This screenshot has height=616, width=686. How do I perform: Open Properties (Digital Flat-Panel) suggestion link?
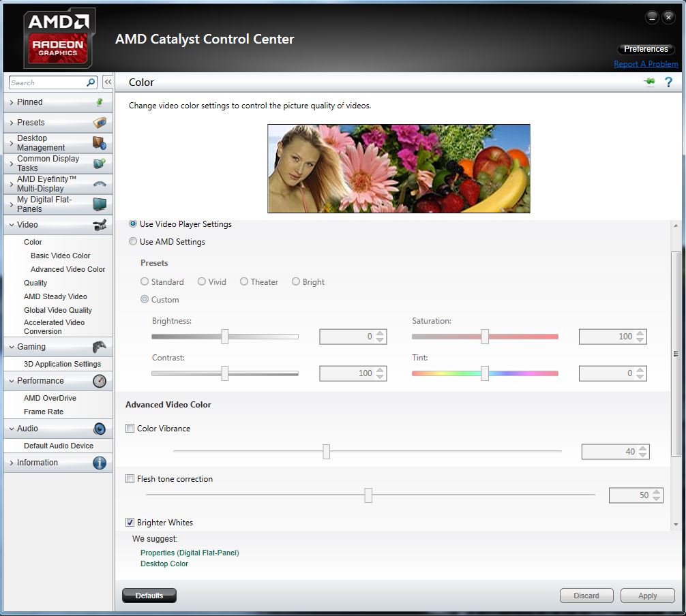click(x=190, y=553)
